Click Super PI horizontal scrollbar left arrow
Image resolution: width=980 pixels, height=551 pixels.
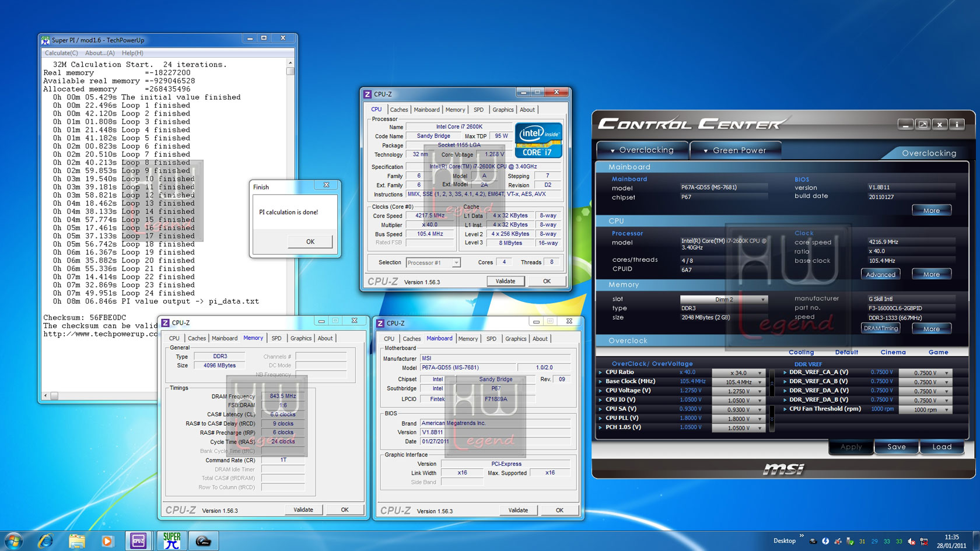coord(45,396)
